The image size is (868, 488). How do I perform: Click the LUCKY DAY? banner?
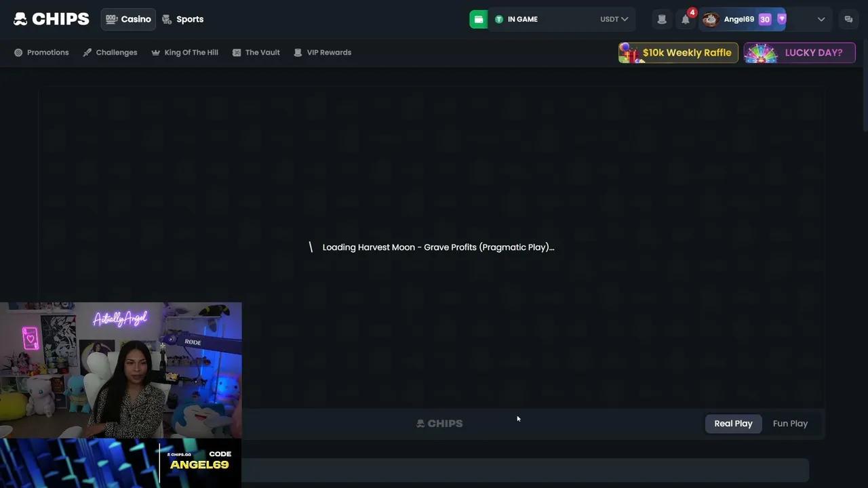(800, 52)
